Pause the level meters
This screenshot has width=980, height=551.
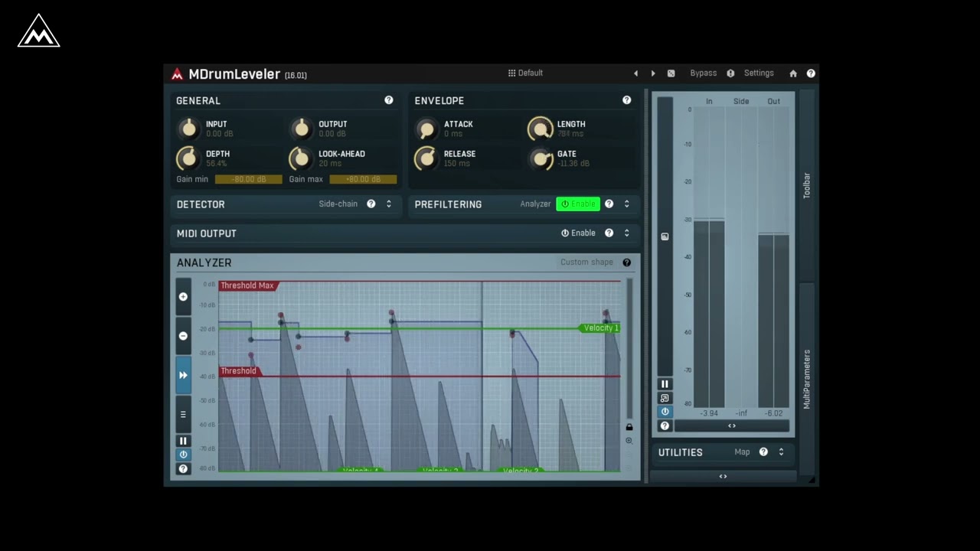tap(665, 384)
